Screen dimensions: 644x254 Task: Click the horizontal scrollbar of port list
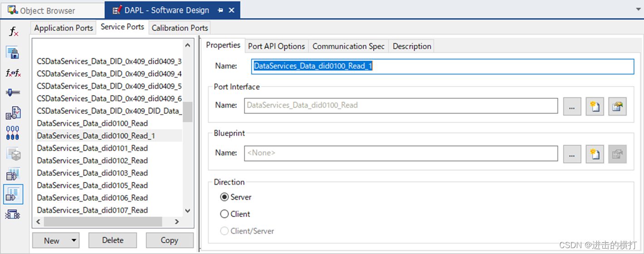coord(103,222)
